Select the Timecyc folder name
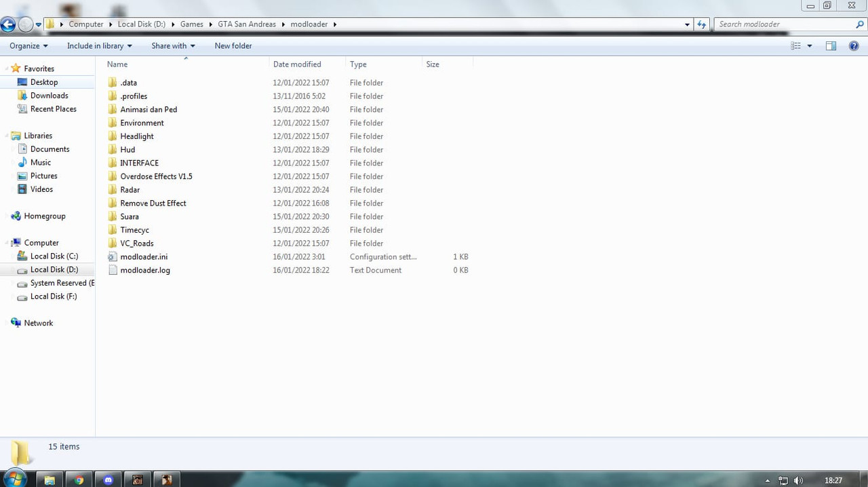The image size is (868, 487). 134,230
